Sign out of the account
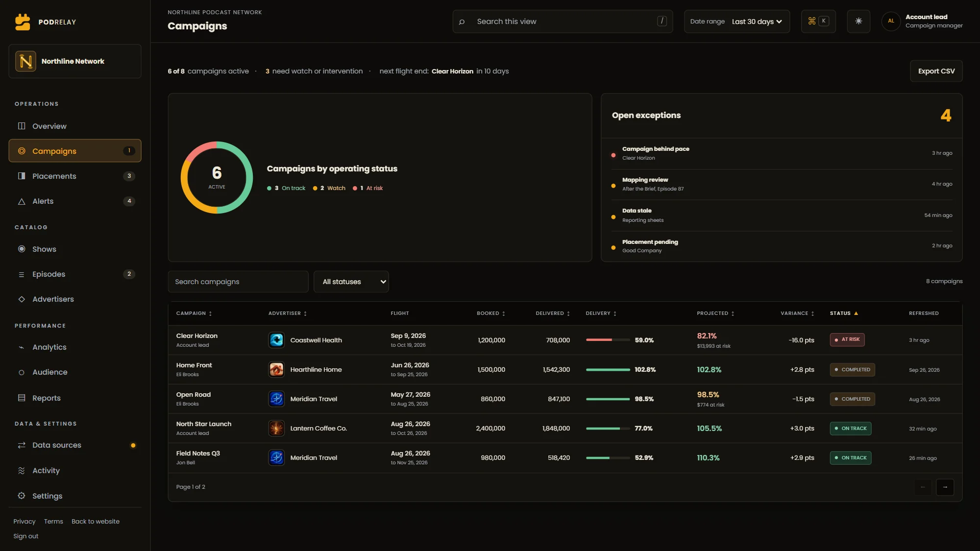The image size is (980, 551). [x=26, y=536]
